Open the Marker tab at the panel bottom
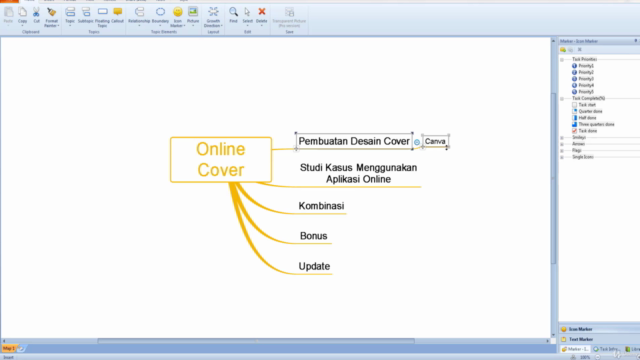 click(x=575, y=349)
